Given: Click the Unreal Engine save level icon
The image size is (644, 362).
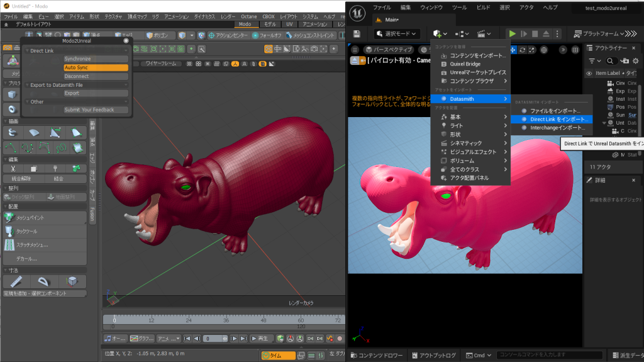Looking at the screenshot, I should click(357, 33).
